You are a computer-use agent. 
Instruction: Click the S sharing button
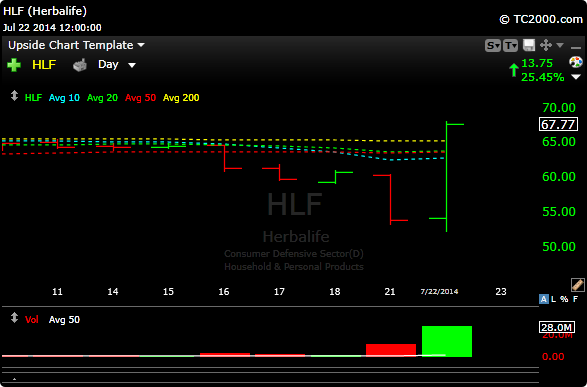[493, 46]
